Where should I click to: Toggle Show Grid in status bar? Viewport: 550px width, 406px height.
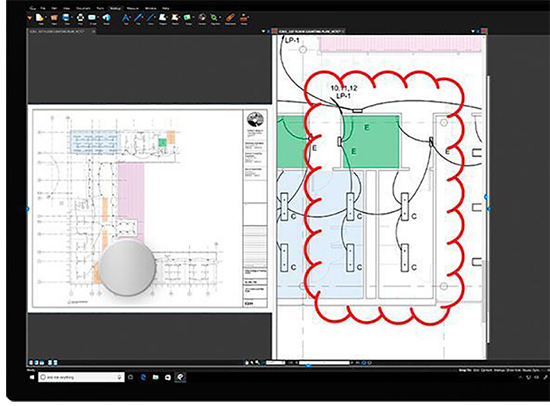pos(514,371)
